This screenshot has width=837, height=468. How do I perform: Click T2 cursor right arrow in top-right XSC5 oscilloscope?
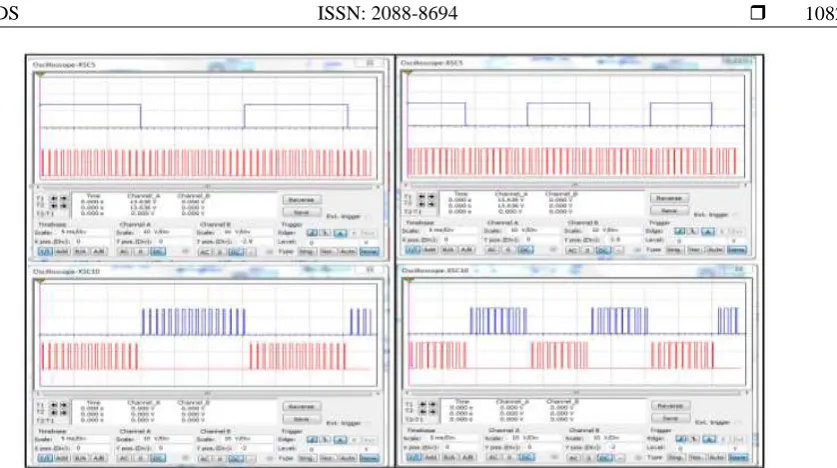click(x=431, y=204)
